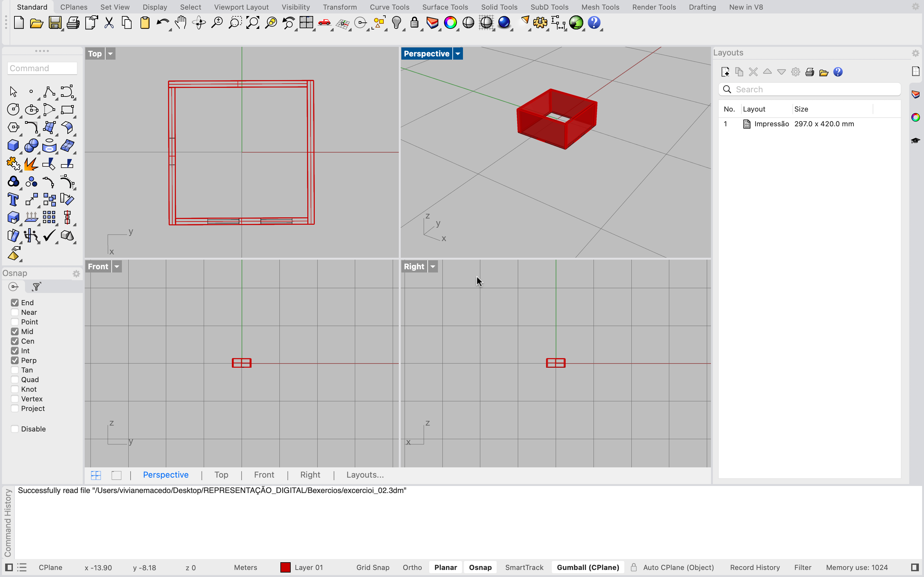This screenshot has width=924, height=577.
Task: Open the Top viewport dropdown arrow
Action: (x=110, y=54)
